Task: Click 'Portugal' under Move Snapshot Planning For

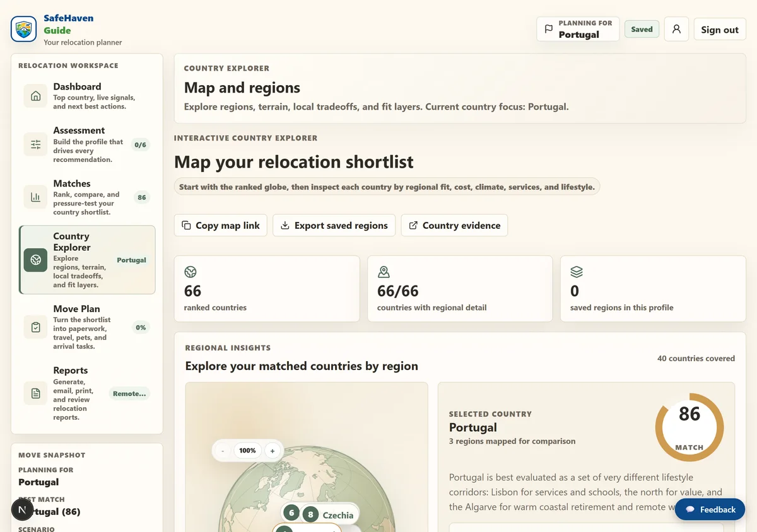Action: 38,482
